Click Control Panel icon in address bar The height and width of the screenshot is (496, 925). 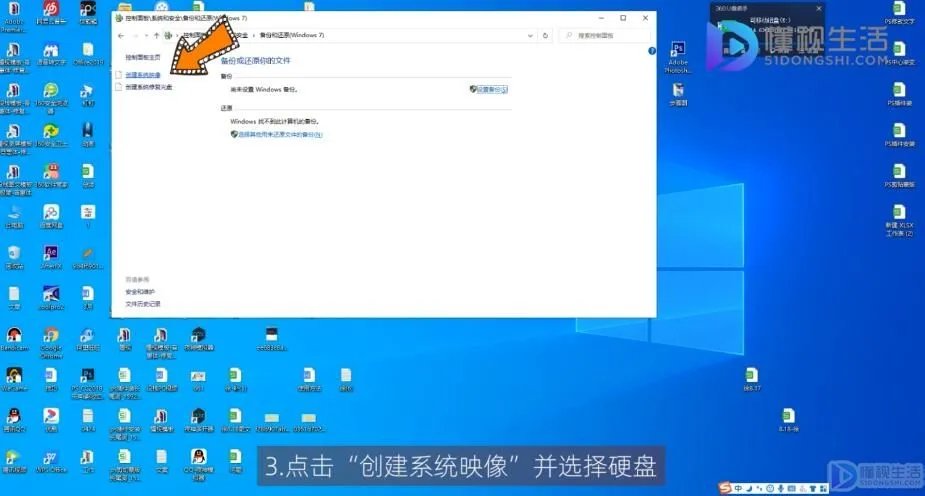coord(168,35)
